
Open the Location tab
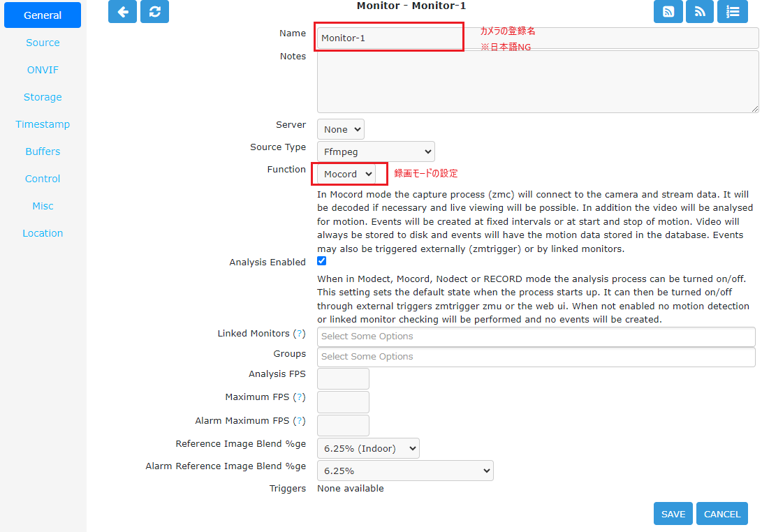click(43, 233)
